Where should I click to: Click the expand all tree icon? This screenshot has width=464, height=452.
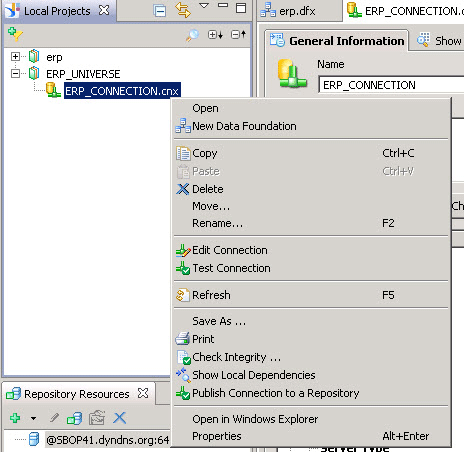pyautogui.click(x=216, y=34)
